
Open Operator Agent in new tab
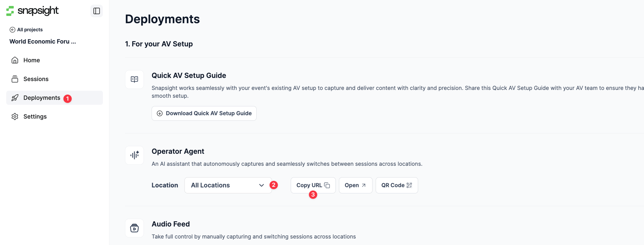coord(356,185)
